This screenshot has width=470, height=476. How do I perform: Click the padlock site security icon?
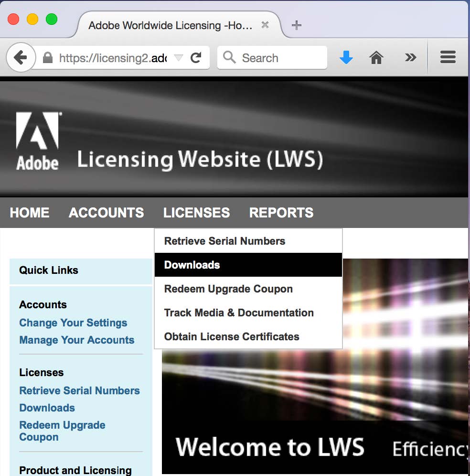(48, 57)
